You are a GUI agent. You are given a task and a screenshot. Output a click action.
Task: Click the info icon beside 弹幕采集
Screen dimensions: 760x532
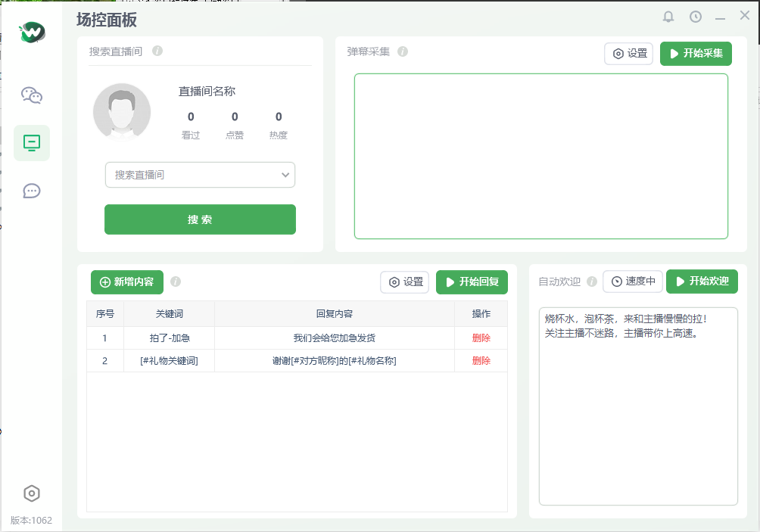click(403, 51)
